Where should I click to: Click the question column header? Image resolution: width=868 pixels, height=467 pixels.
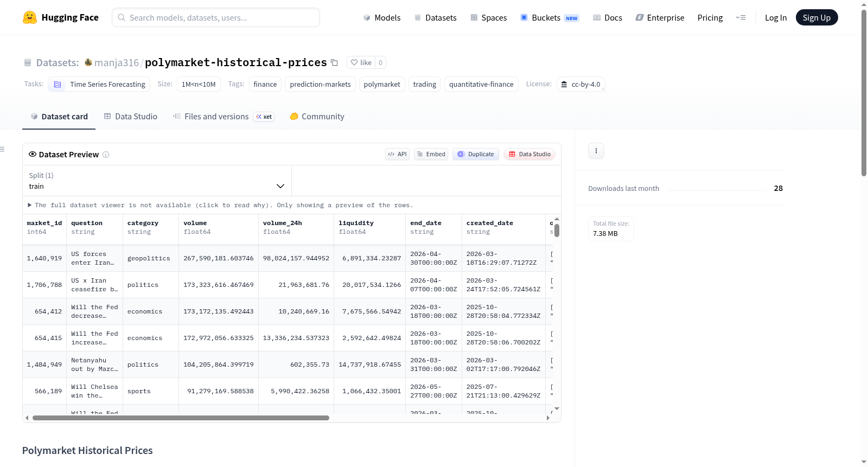[95, 227]
